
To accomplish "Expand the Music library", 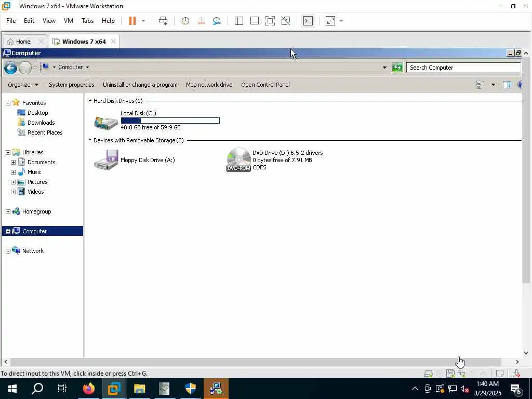I will pos(13,172).
